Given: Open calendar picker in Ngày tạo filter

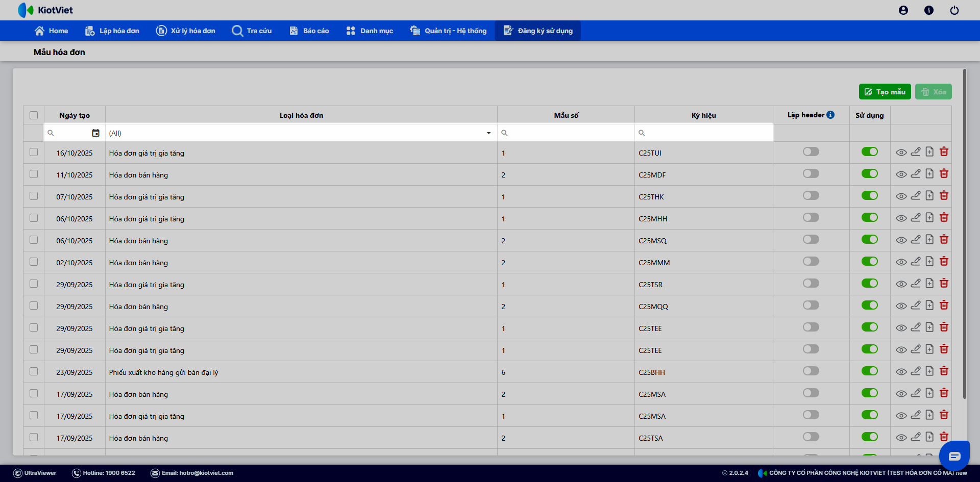Looking at the screenshot, I should (x=95, y=133).
